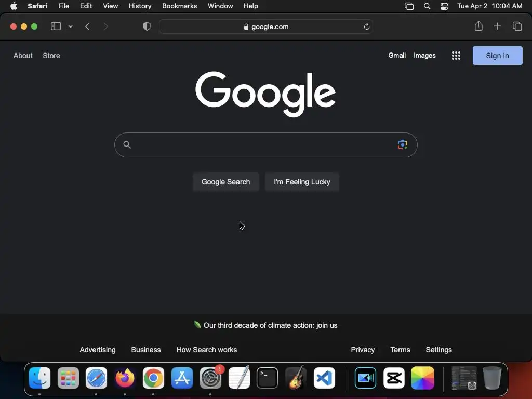Image resolution: width=532 pixels, height=399 pixels.
Task: Open the Safari menu
Action: point(37,6)
